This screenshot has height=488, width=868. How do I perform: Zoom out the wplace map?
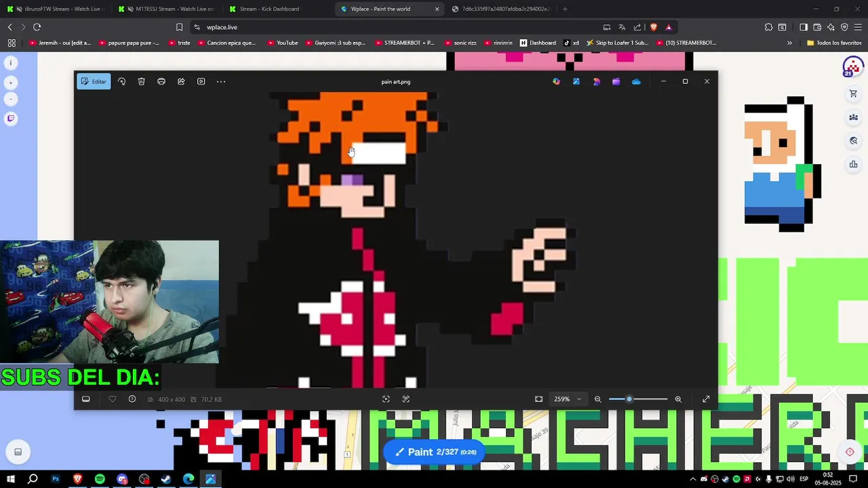point(11,99)
